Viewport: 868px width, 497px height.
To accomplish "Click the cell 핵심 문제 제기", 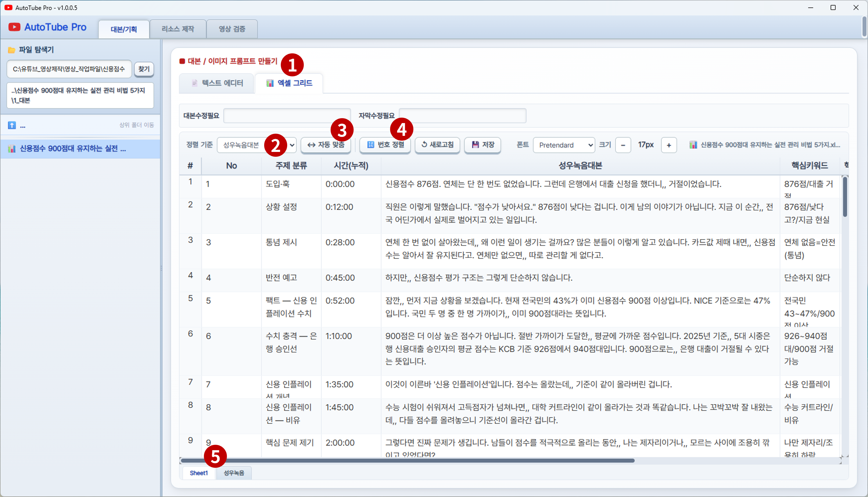I will click(x=291, y=446).
